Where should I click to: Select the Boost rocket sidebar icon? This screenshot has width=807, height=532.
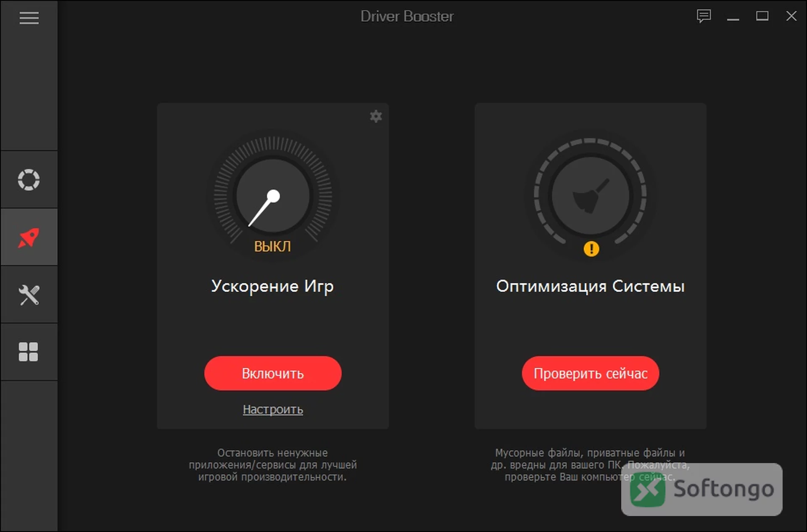click(29, 237)
